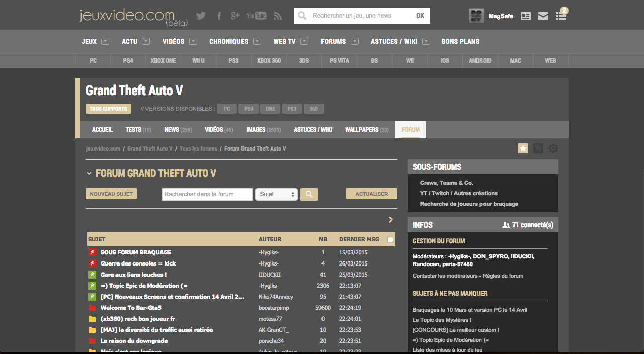Focus the Rechercher dans le forum field
This screenshot has height=354, width=644.
(207, 194)
